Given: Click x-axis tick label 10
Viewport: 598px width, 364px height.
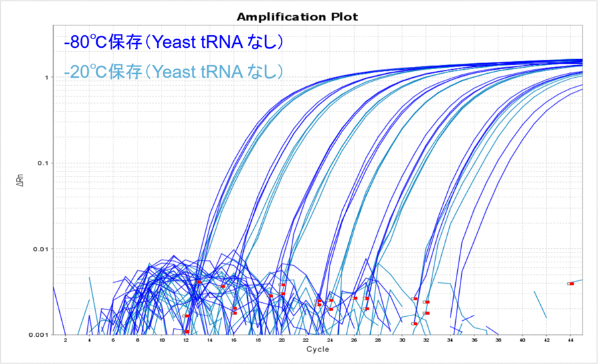Looking at the screenshot, I should pyautogui.click(x=161, y=340).
